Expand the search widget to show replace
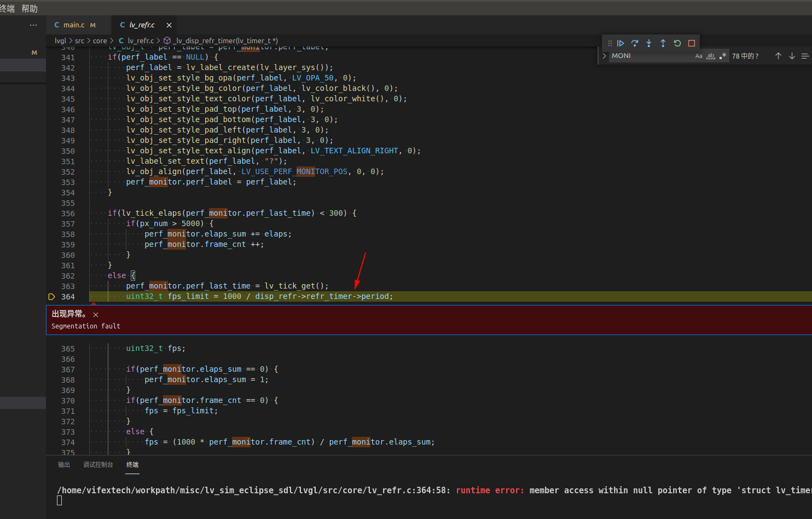The height and width of the screenshot is (519, 812). (604, 55)
